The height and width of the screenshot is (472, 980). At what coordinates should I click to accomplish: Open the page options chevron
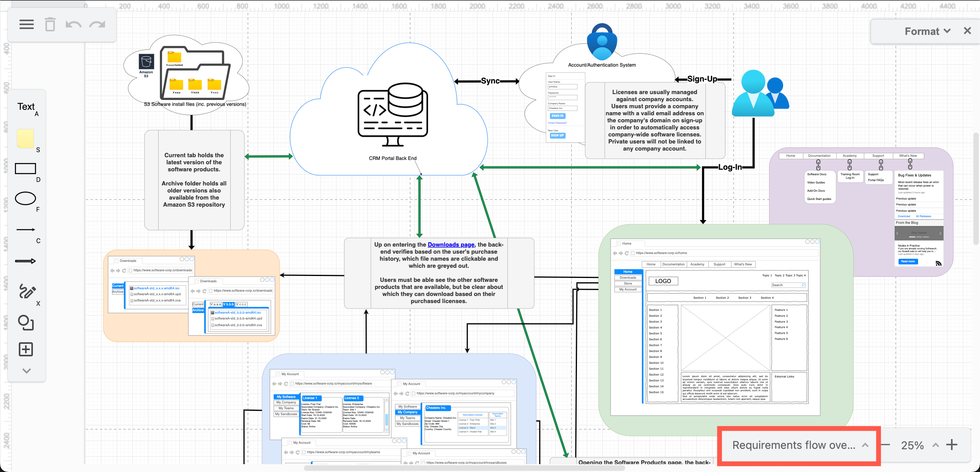coord(864,445)
